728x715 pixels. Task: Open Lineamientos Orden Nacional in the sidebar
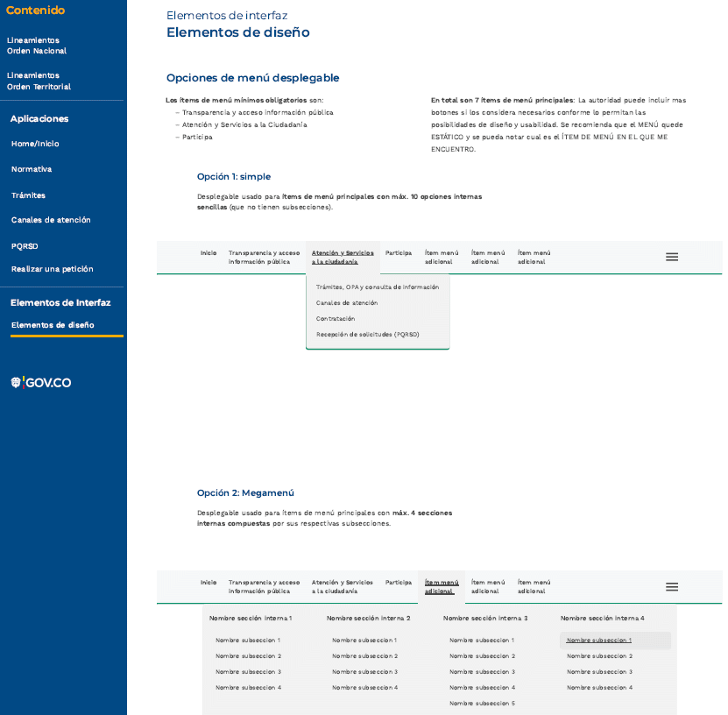pyautogui.click(x=37, y=46)
